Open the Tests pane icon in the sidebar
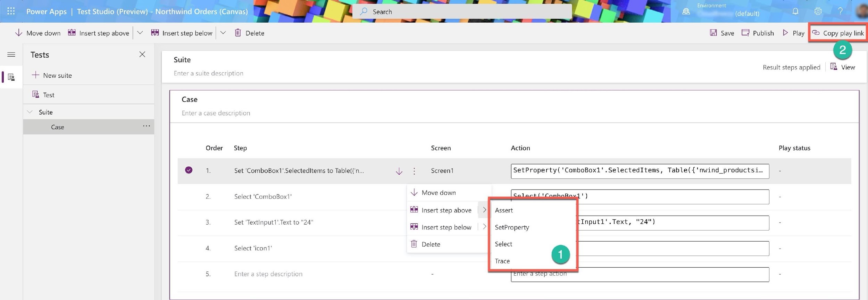The image size is (868, 300). point(11,77)
